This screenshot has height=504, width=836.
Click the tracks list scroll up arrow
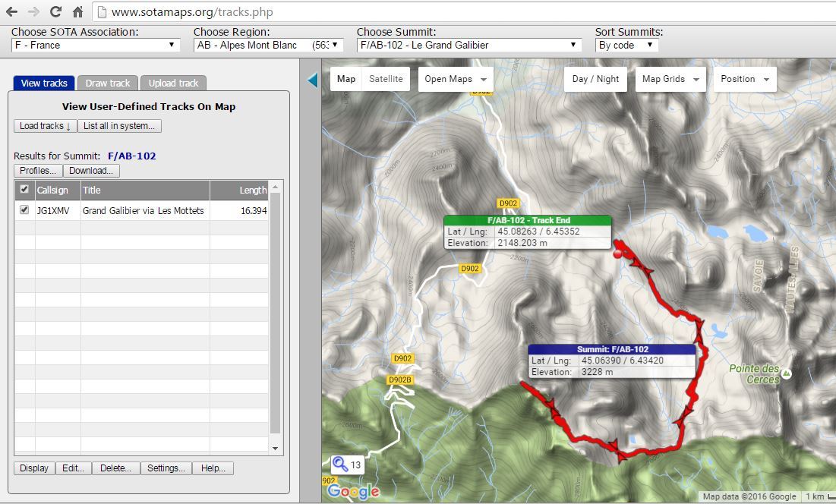tap(275, 187)
